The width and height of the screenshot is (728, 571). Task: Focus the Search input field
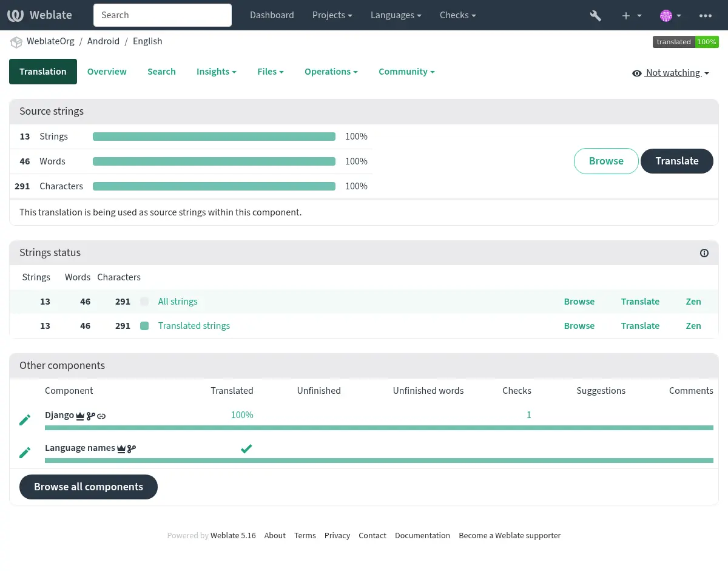click(163, 15)
